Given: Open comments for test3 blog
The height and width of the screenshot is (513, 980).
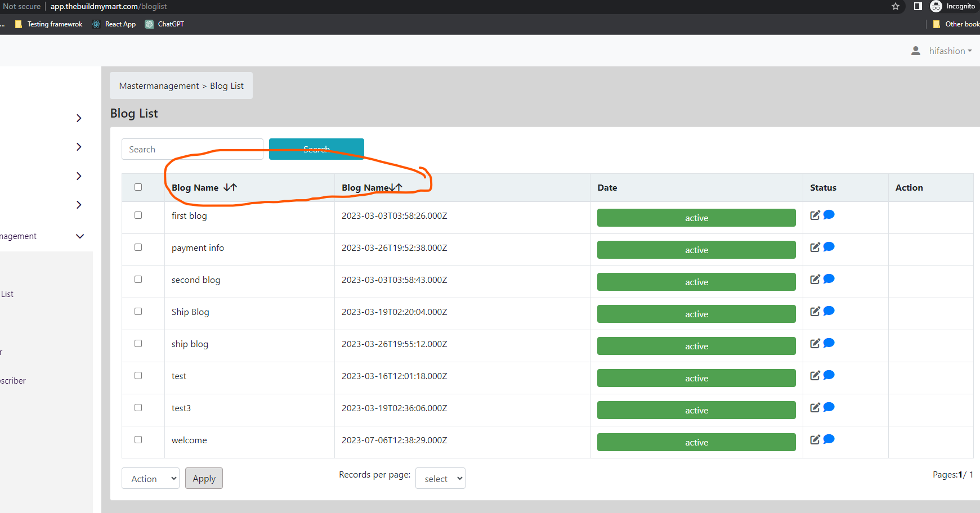Looking at the screenshot, I should point(829,407).
